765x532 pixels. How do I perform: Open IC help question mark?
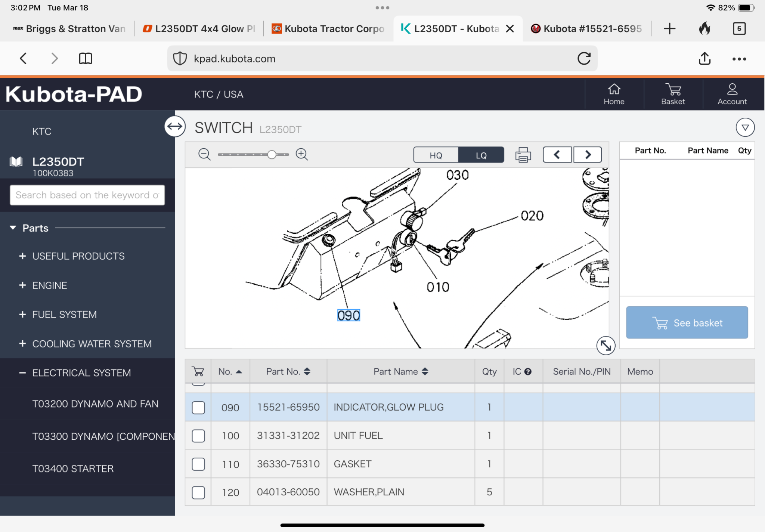pos(528,371)
